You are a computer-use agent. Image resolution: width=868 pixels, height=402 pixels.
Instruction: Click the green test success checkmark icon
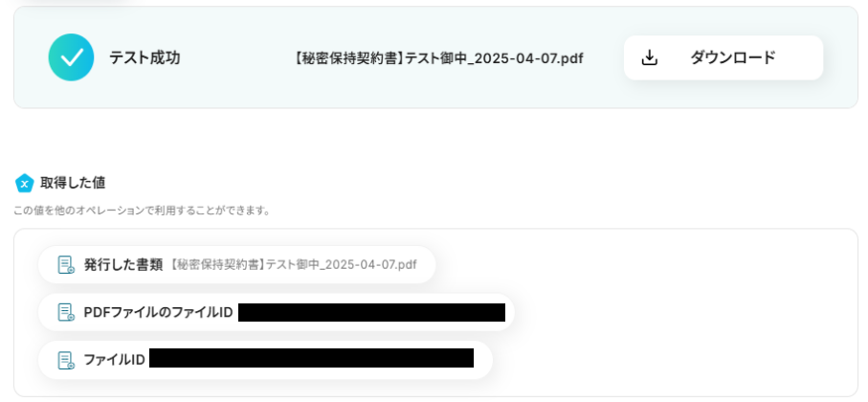click(x=71, y=57)
